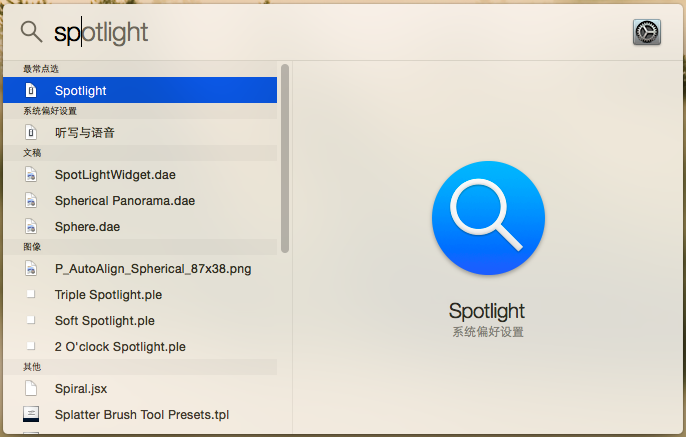Click the Spotlight title in preview pane
This screenshot has height=437, width=686.
pos(486,311)
